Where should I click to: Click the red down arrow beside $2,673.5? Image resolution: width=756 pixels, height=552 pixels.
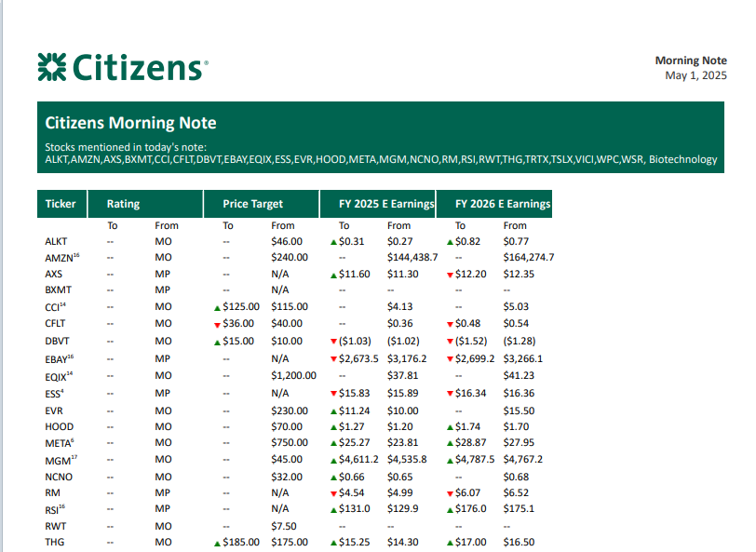333,358
